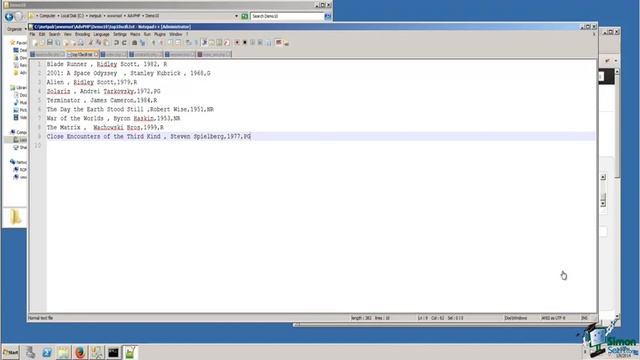The image size is (640, 360).
Task: Toggle Show All Characters toolbar icon
Action: coord(196,42)
